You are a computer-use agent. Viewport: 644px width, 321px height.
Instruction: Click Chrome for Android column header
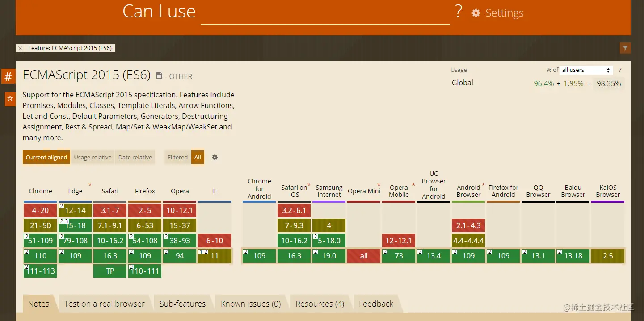coord(259,189)
